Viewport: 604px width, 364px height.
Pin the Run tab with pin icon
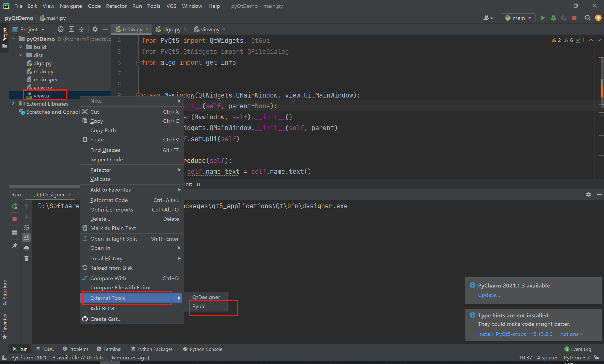coord(15,246)
